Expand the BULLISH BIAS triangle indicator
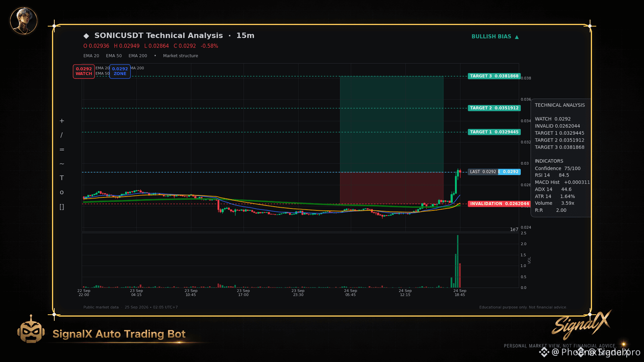 tap(517, 37)
